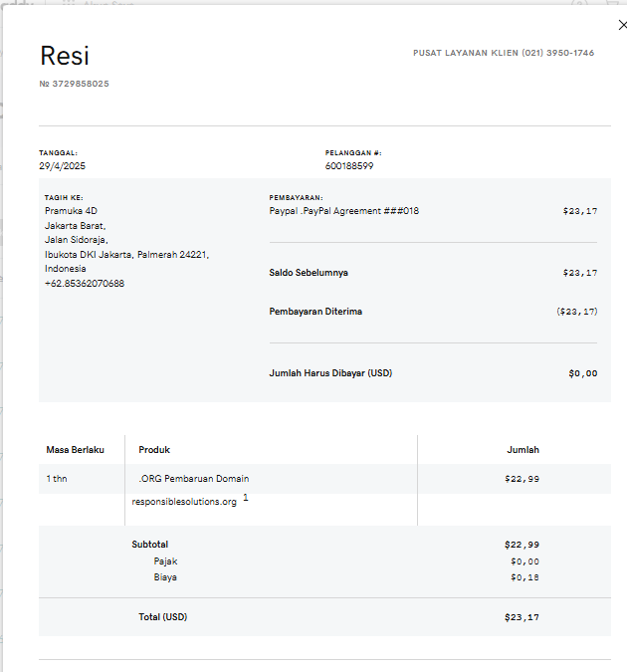Click the Paypal Agreement payment entry
627x672 pixels.
(343, 211)
